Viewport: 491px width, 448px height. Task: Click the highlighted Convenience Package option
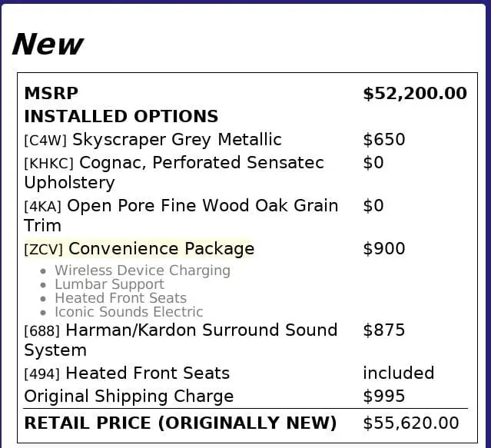(139, 249)
